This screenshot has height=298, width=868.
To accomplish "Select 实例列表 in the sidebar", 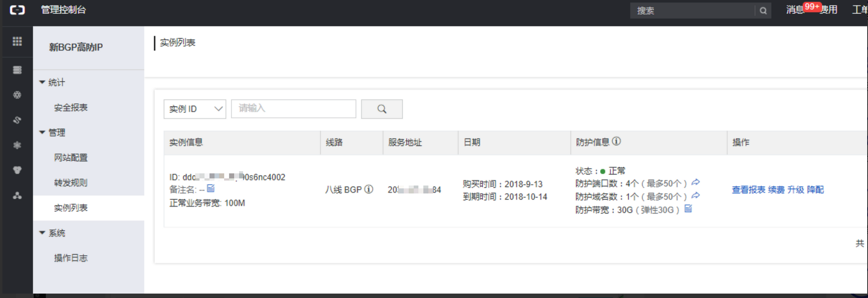I will click(89, 208).
